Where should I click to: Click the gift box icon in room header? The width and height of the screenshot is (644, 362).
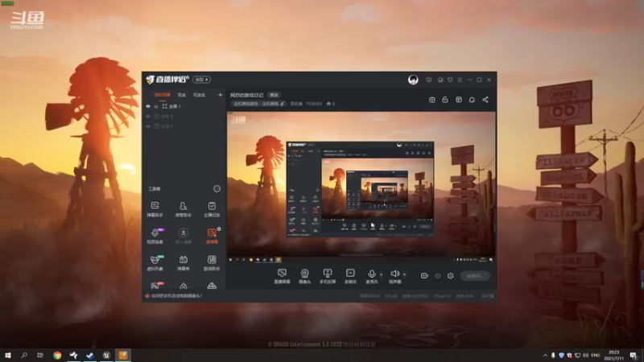tap(431, 100)
